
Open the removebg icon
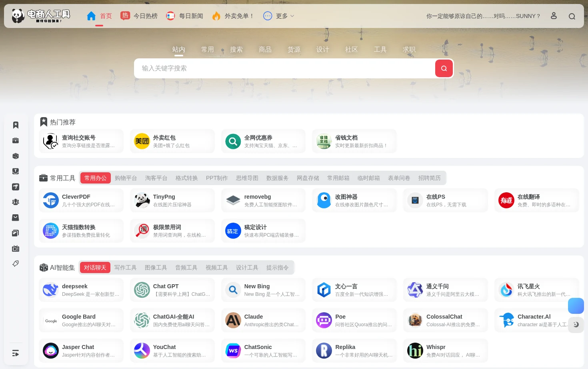(x=233, y=200)
